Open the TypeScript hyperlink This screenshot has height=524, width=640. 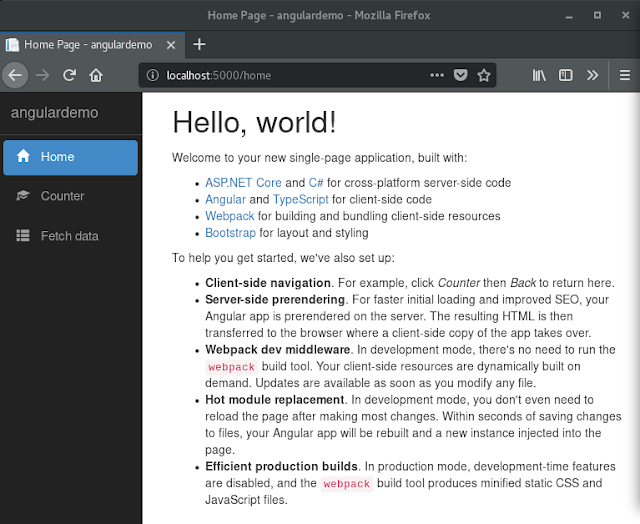click(x=300, y=199)
